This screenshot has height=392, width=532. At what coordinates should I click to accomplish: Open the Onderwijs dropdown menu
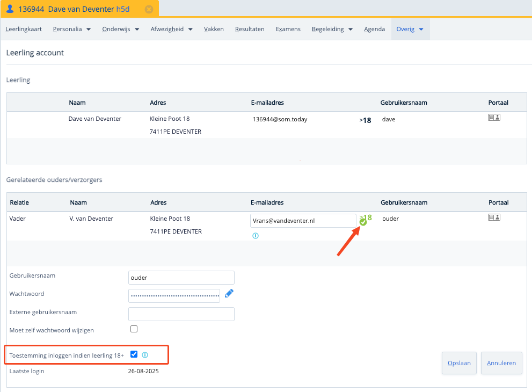pos(121,29)
